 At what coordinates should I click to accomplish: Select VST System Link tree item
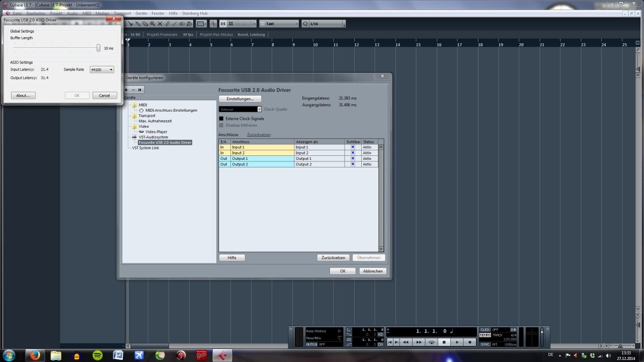(x=145, y=148)
